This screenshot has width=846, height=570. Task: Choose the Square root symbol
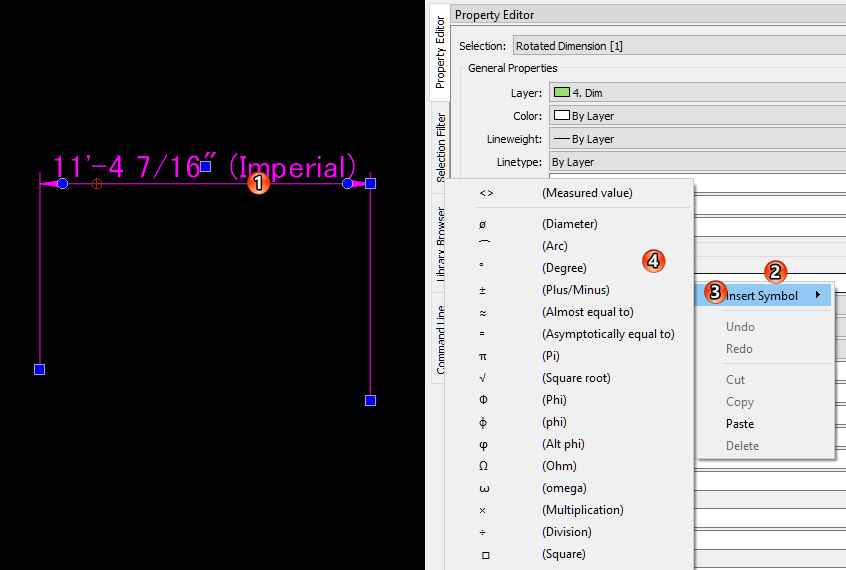pos(569,378)
